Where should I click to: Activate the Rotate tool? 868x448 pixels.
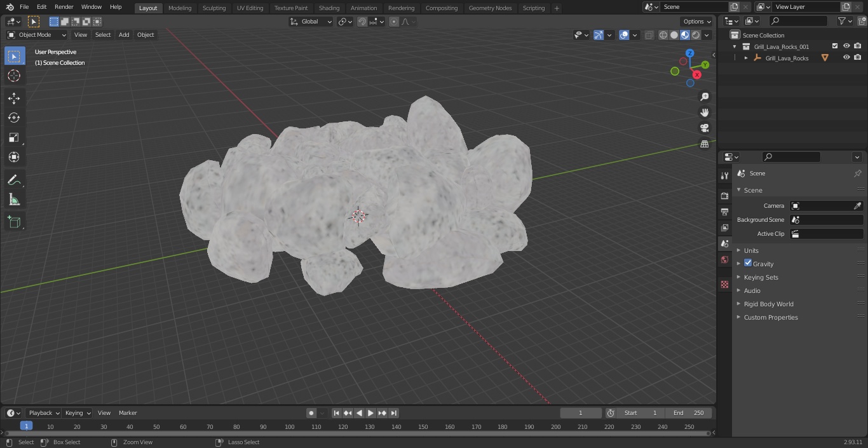point(14,118)
